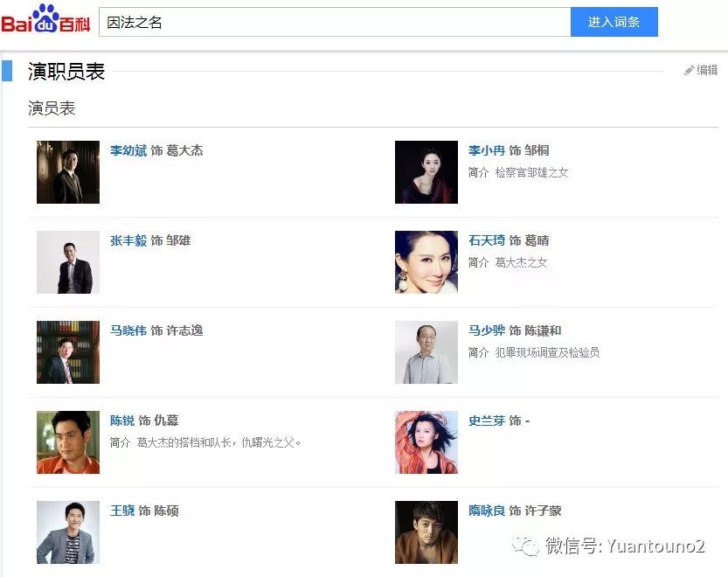The width and height of the screenshot is (728, 577).
Task: Open actor link 马少骅
Action: (487, 330)
